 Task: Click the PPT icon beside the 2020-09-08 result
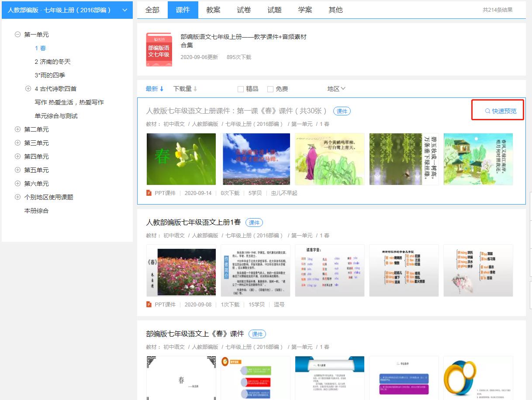coord(149,304)
